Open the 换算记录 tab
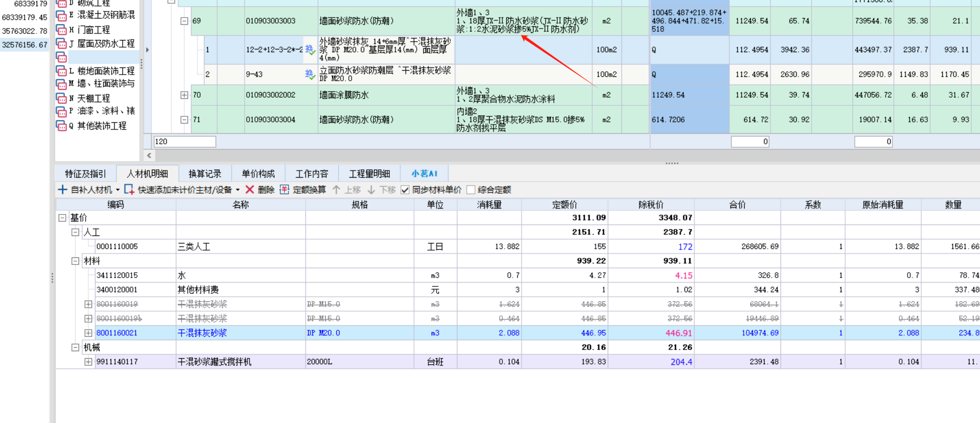The width and height of the screenshot is (980, 423). 205,174
